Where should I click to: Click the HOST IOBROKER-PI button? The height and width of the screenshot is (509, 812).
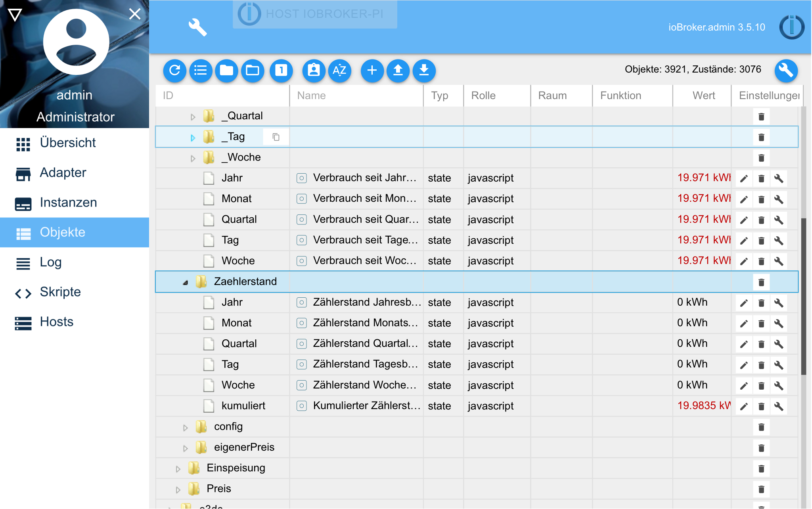click(315, 14)
